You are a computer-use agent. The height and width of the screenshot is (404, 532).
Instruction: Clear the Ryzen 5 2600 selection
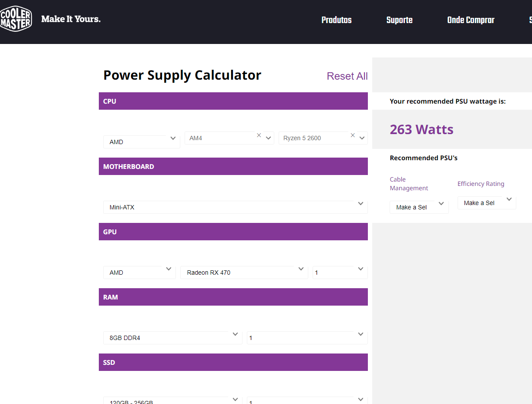click(x=353, y=135)
